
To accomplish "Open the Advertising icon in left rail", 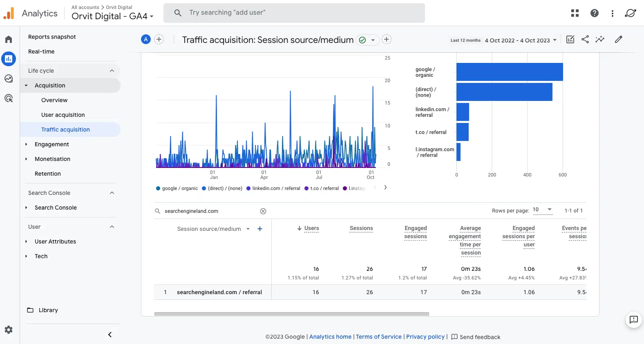I will [9, 98].
